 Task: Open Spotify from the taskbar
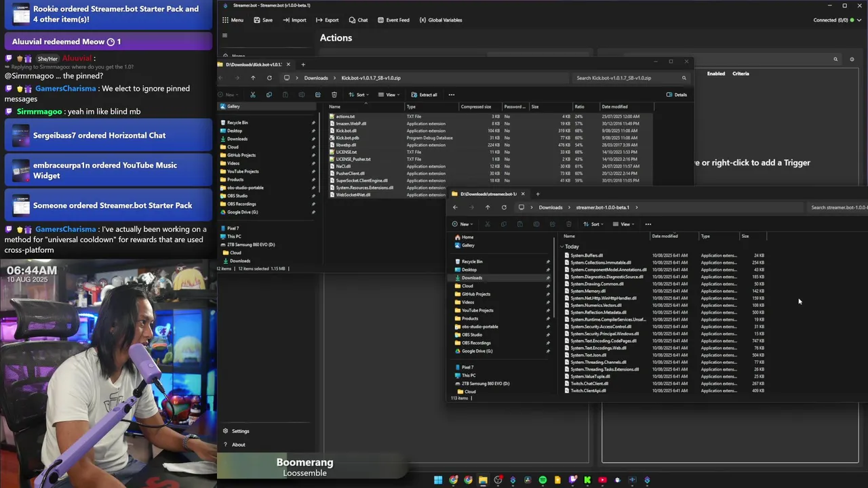542,480
